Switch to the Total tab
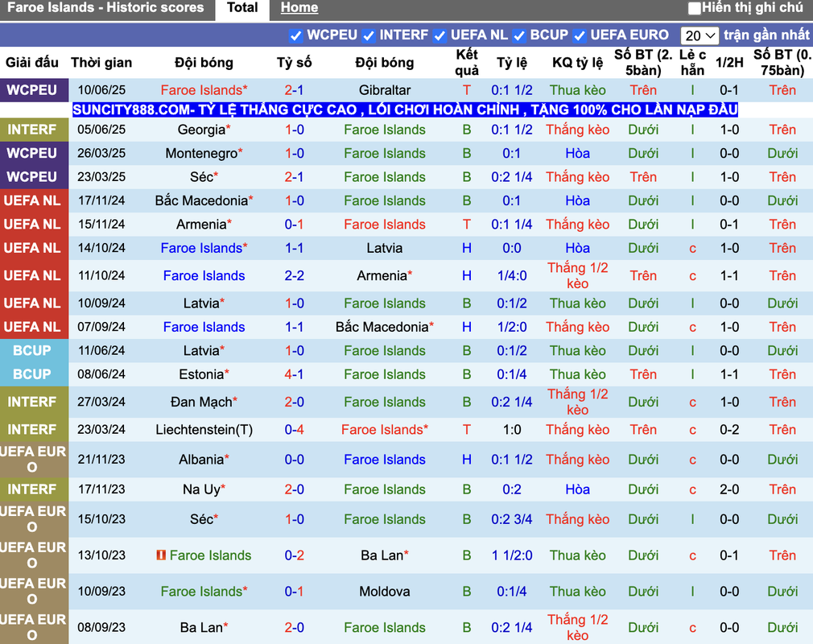Image resolution: width=813 pixels, height=644 pixels. 242,8
